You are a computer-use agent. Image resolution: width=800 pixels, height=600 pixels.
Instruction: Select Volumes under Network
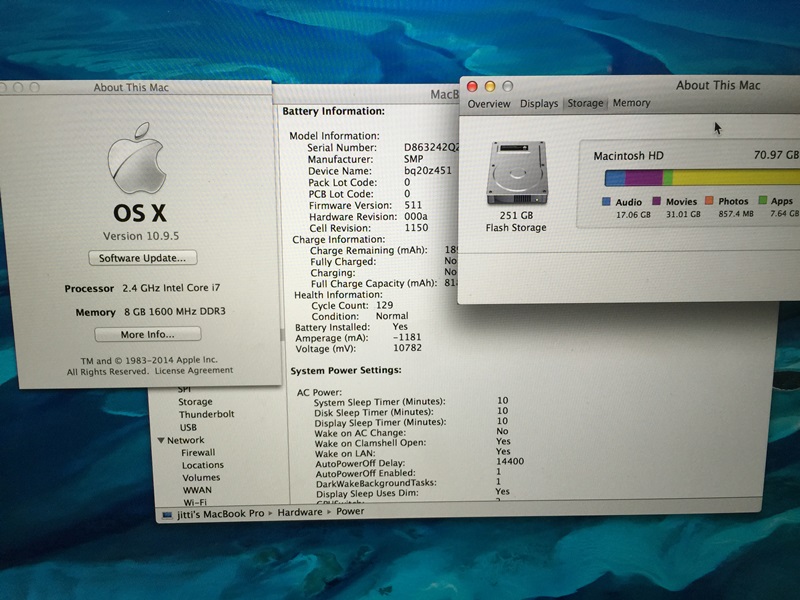201,478
